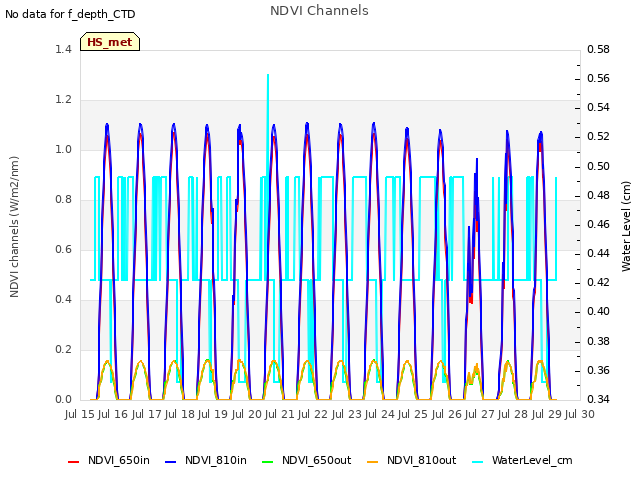This screenshot has width=640, height=480.
Task: Click the HS_met label box
Action: click(110, 42)
